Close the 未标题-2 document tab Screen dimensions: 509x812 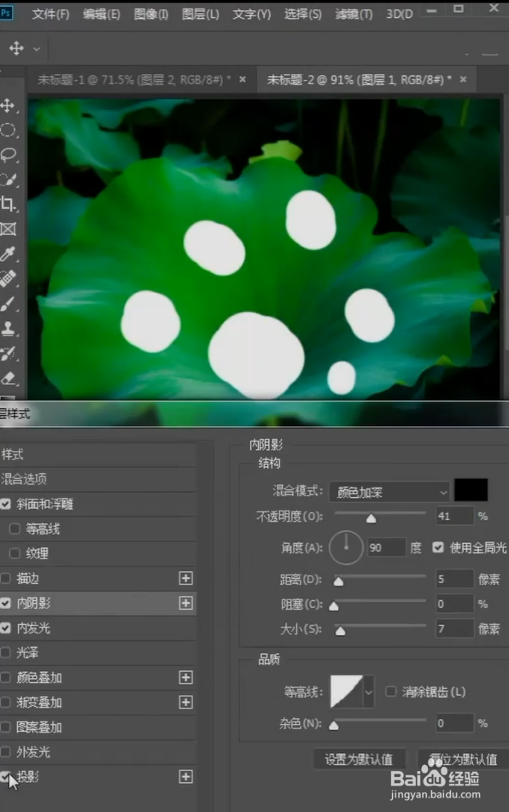[464, 79]
